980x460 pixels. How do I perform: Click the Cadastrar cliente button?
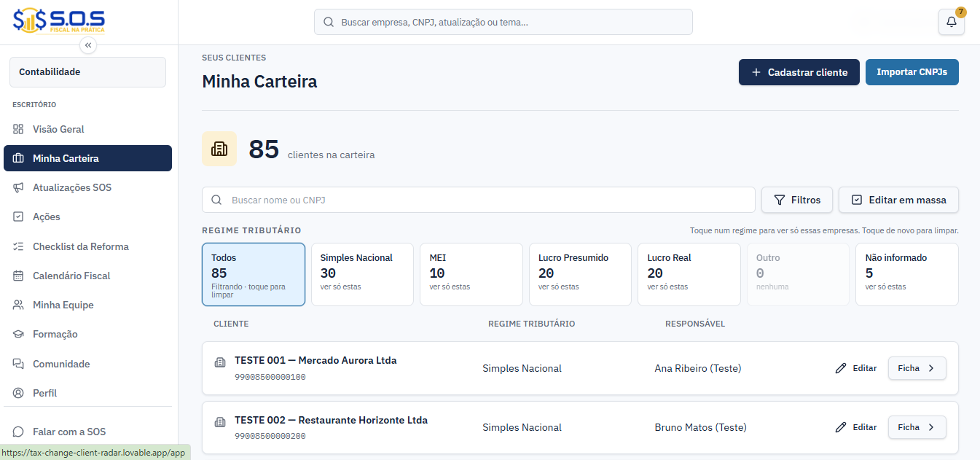coord(799,72)
